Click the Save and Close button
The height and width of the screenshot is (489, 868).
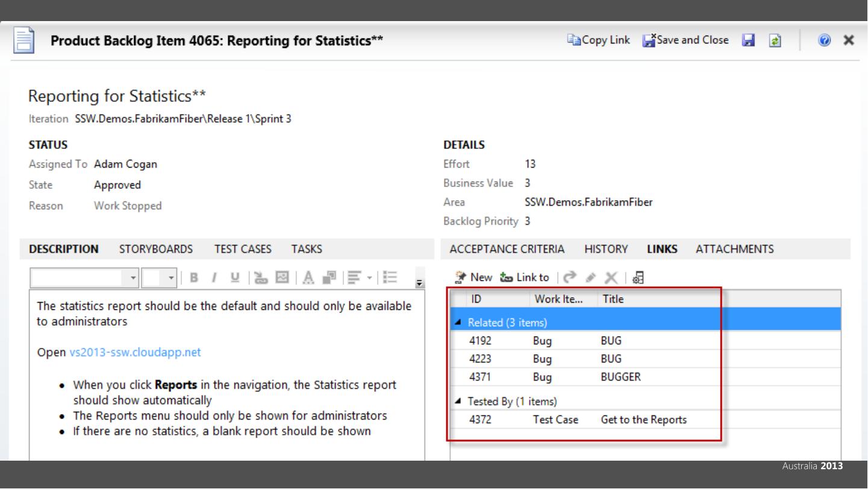click(685, 40)
